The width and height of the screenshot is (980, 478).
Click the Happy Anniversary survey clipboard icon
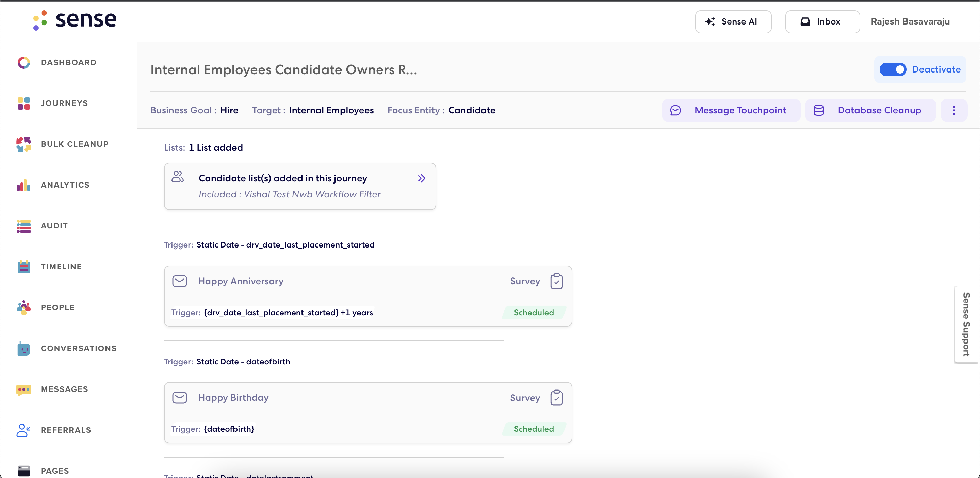pyautogui.click(x=557, y=282)
